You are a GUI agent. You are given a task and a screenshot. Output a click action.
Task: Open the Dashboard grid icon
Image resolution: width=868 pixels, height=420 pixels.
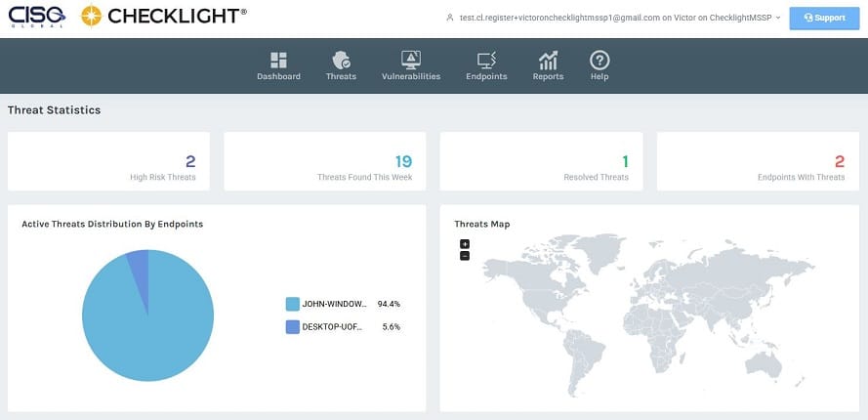click(278, 61)
